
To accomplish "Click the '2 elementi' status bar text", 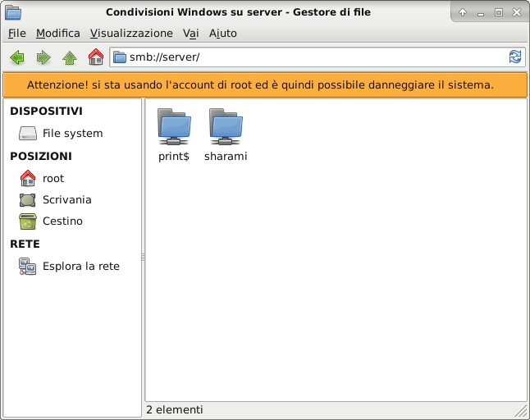I will pos(175,410).
